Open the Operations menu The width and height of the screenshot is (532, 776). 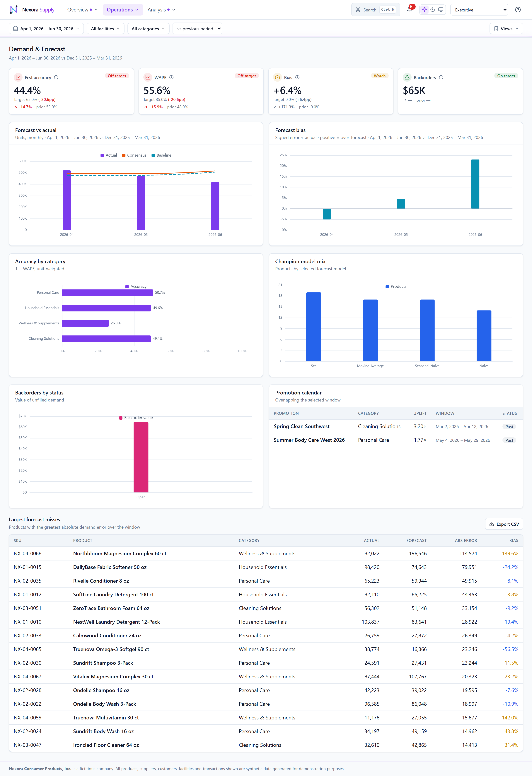[x=122, y=10]
